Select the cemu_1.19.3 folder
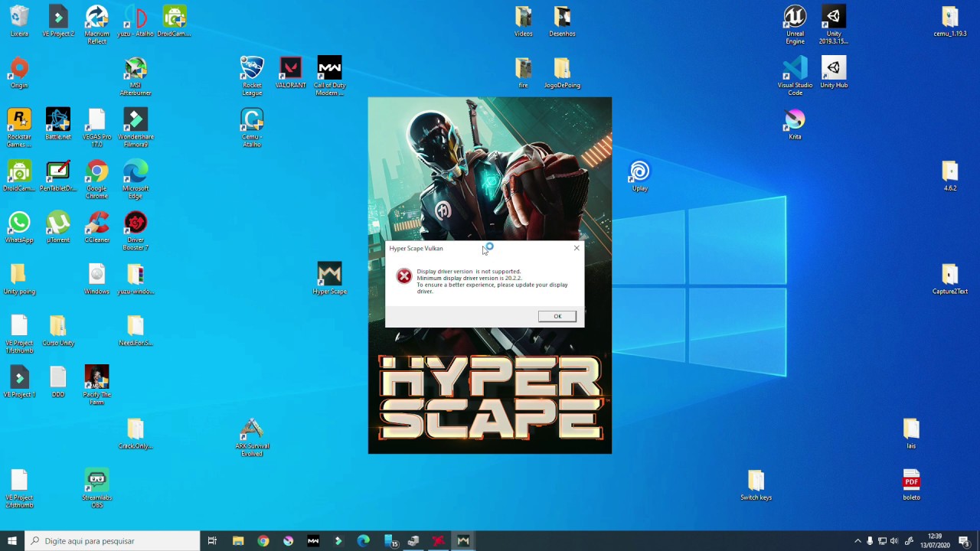 (949, 21)
